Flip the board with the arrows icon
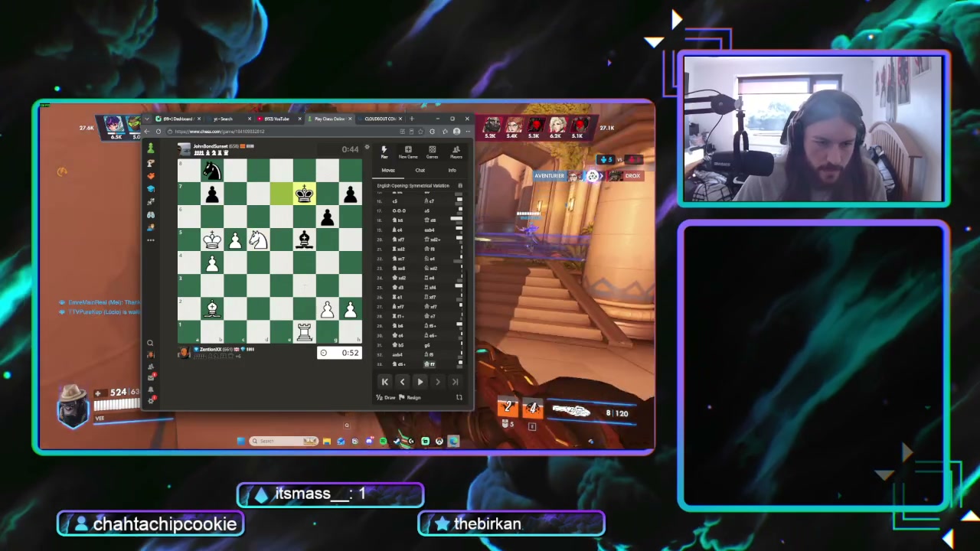The width and height of the screenshot is (980, 551). coord(459,397)
